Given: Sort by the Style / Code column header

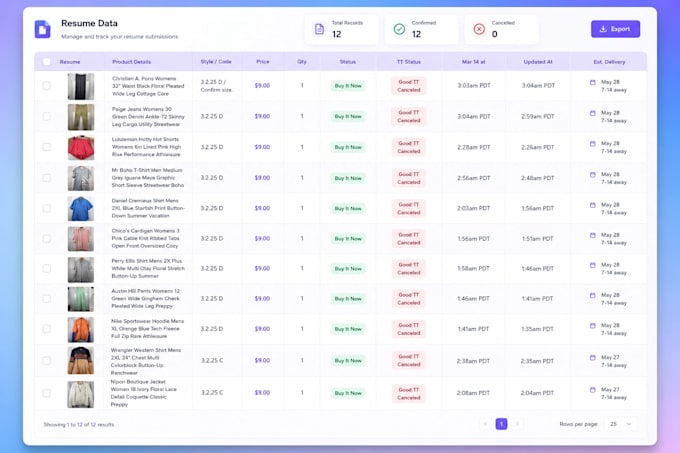Looking at the screenshot, I should coord(216,62).
